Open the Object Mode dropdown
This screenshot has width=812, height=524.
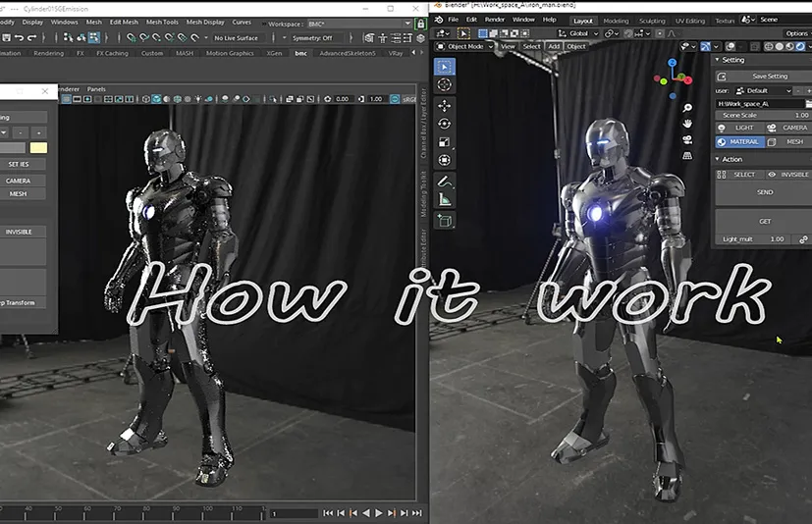click(464, 46)
